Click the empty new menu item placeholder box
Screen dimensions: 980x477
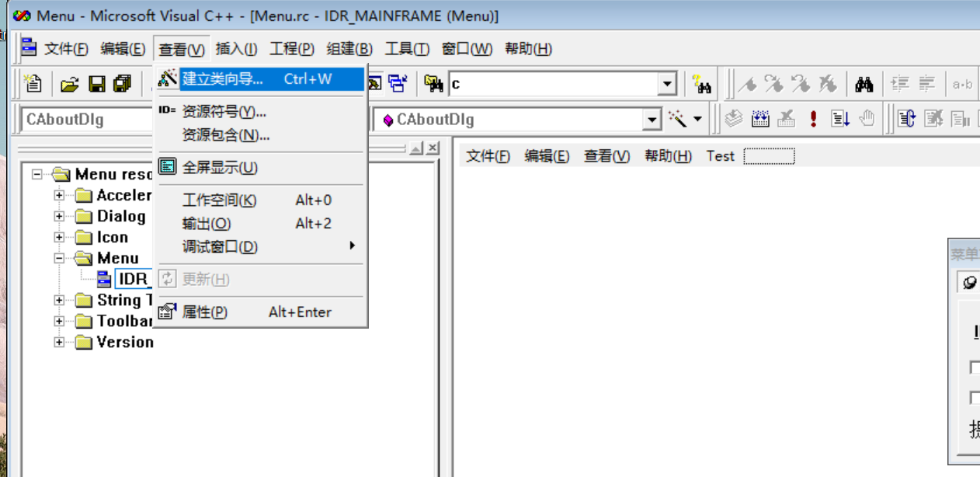(x=769, y=156)
